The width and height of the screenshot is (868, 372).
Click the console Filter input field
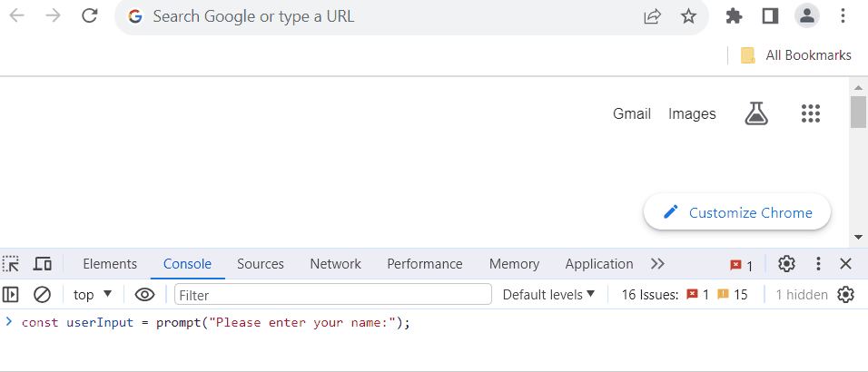coord(331,294)
